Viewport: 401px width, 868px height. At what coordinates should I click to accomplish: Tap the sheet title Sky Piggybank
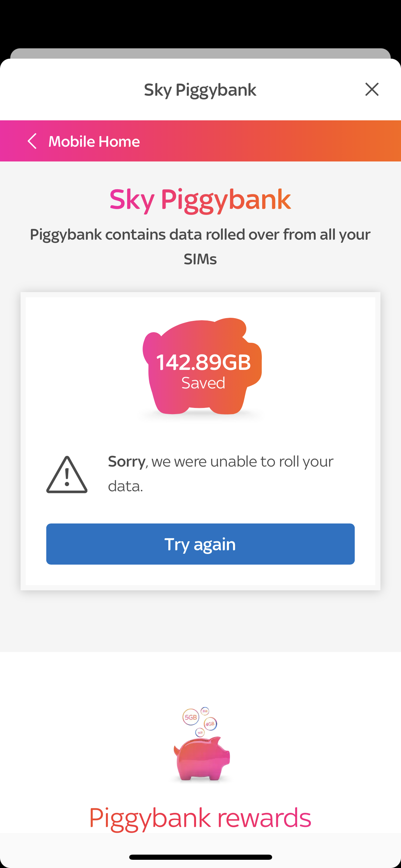(x=200, y=90)
